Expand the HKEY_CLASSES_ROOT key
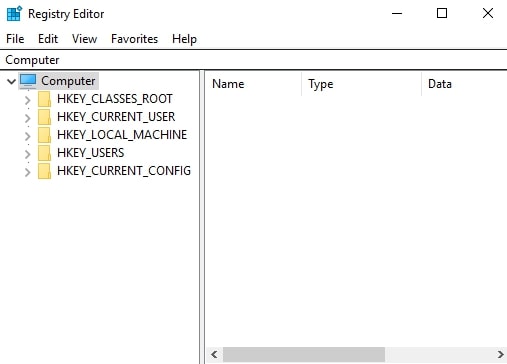The image size is (507, 364). click(28, 100)
